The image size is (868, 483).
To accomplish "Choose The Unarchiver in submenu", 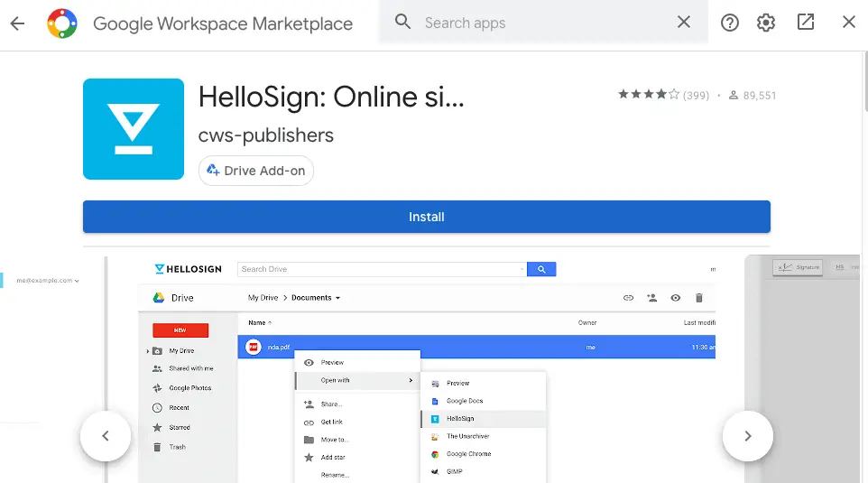I will [484, 436].
